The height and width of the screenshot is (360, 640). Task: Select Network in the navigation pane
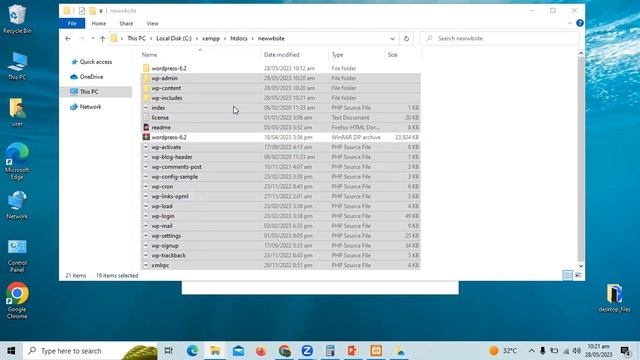[90, 107]
